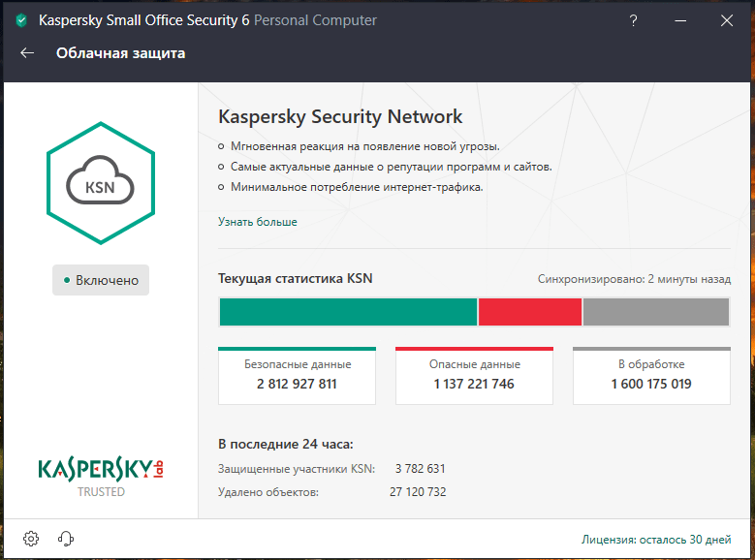Click the Удалено объектов label
The width and height of the screenshot is (755, 560).
(268, 492)
